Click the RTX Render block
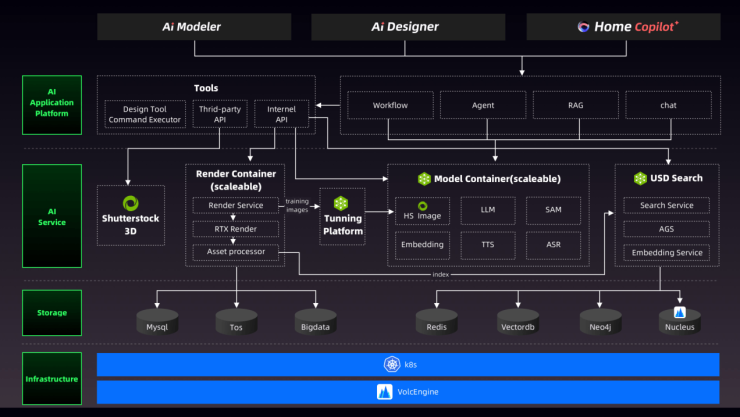 235,229
